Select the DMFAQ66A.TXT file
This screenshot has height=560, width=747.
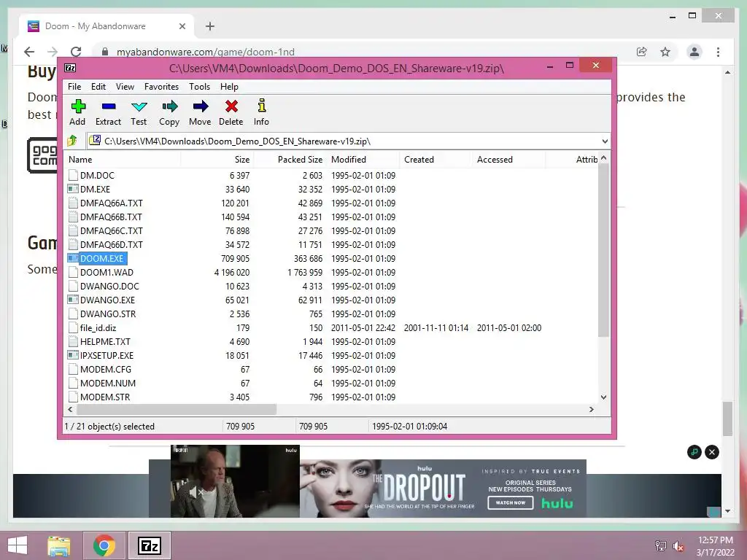click(112, 203)
